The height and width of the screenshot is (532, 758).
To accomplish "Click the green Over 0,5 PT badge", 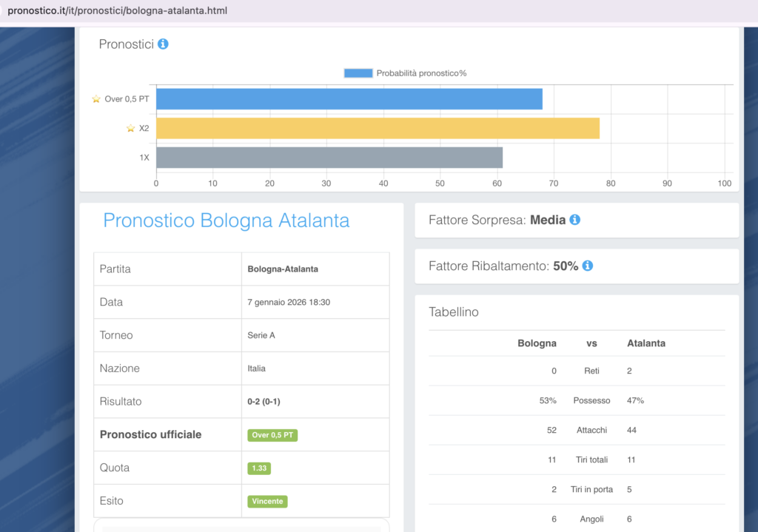I will (272, 435).
